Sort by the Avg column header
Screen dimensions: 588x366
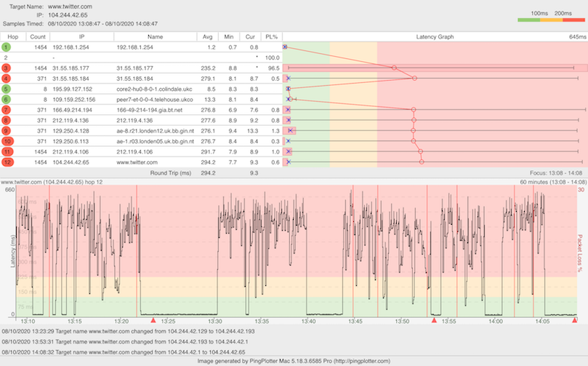click(208, 36)
